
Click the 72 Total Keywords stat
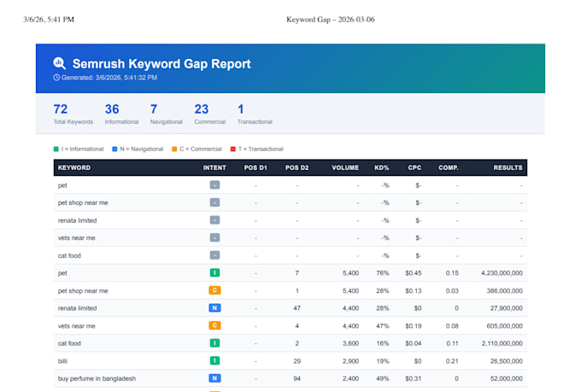click(73, 114)
